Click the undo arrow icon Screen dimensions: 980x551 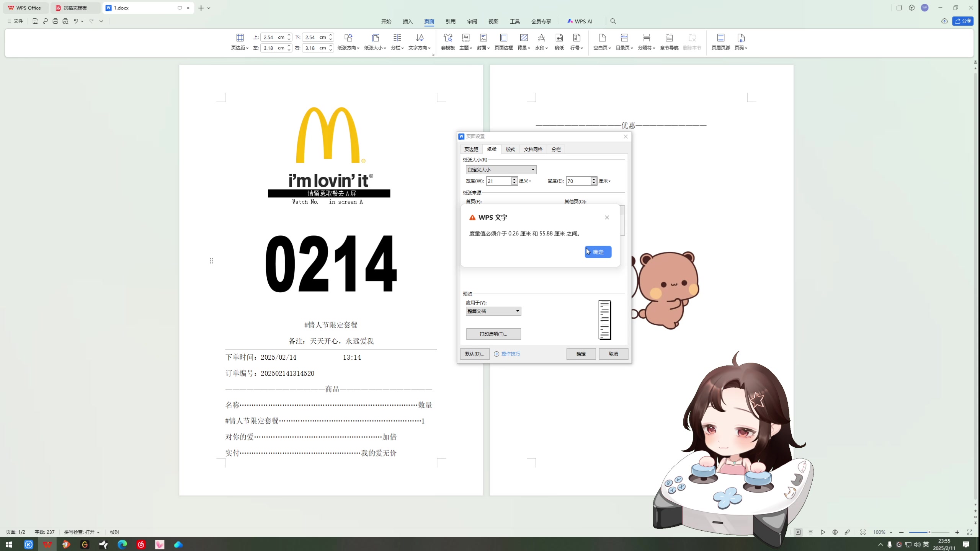76,21
